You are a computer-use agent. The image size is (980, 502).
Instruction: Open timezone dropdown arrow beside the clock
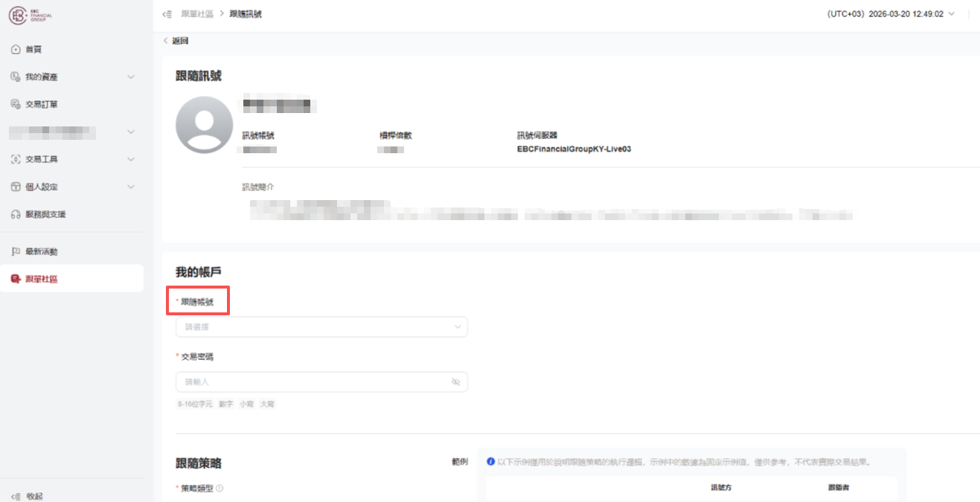951,14
